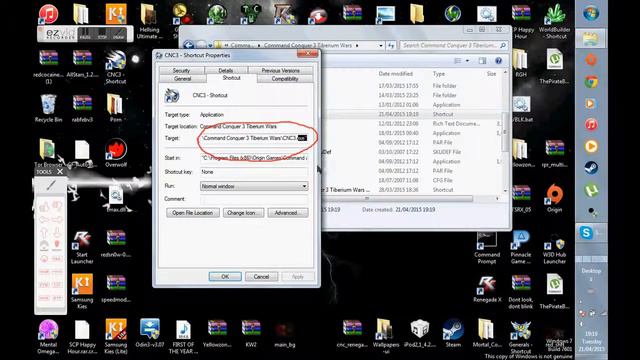Open the FIRST OF THE YEAR audio file

tap(183, 337)
